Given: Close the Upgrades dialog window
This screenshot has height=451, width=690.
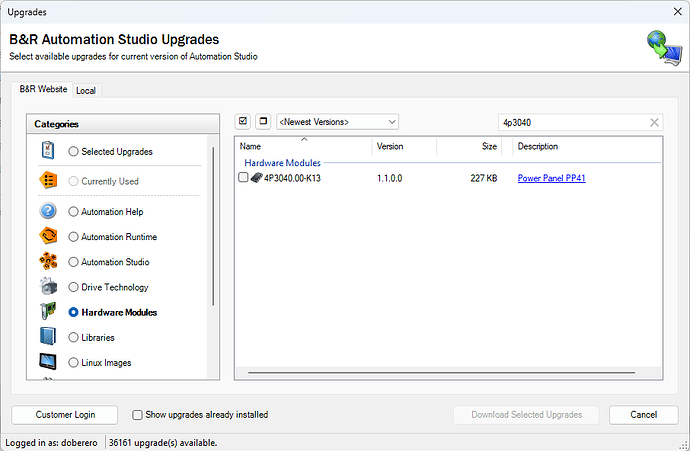Looking at the screenshot, I should (678, 12).
